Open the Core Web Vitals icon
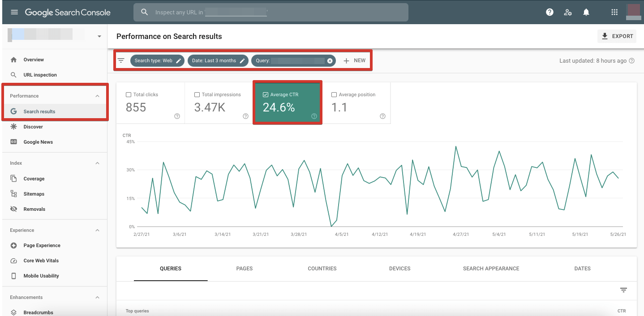 [14, 260]
